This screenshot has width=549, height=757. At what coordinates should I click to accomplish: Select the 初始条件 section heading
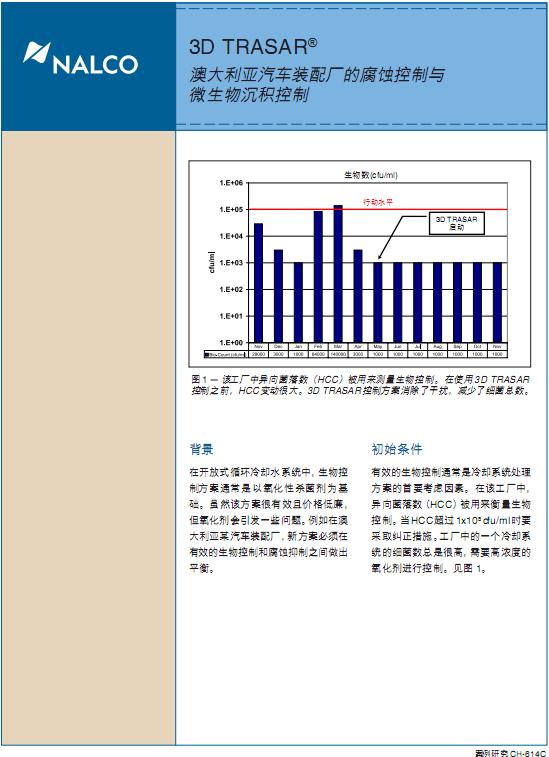tap(397, 449)
